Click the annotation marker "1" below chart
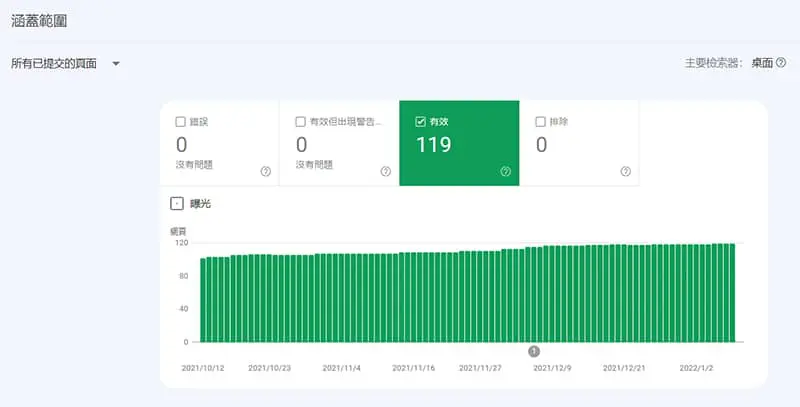 (533, 351)
